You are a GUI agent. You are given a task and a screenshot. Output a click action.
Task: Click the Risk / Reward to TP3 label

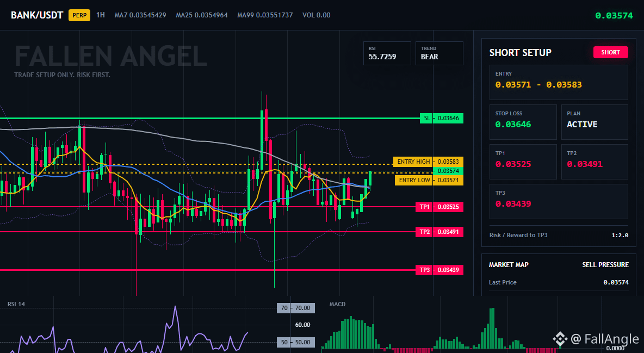[x=518, y=235]
